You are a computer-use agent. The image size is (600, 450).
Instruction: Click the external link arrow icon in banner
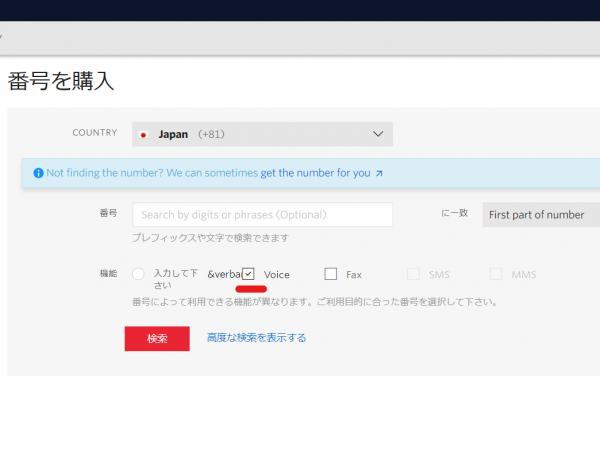coord(379,173)
